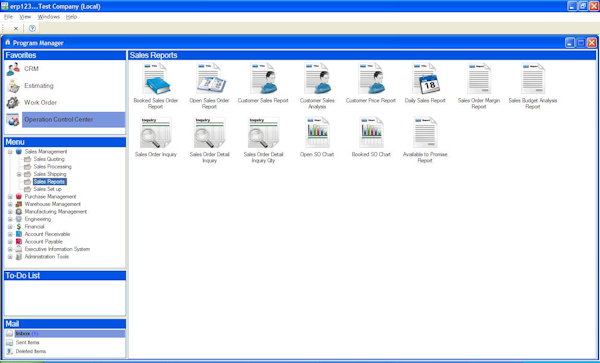Select the Account Payable label
This screenshot has width=600, height=363.
coord(44,242)
